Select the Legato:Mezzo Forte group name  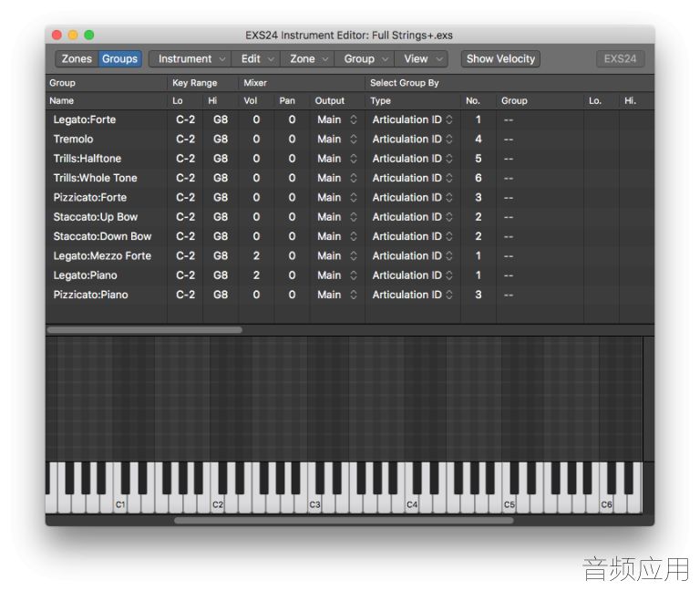coord(102,256)
